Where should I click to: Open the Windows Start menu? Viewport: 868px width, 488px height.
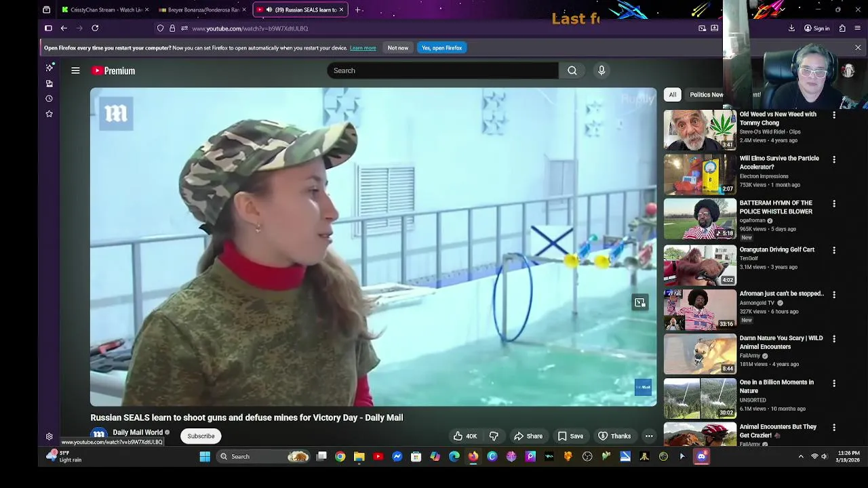205,457
